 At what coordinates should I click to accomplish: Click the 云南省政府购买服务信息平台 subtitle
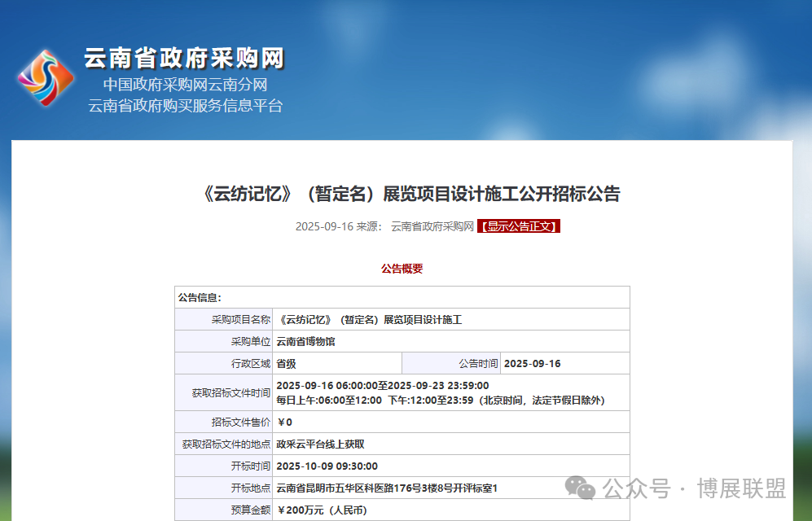[186, 106]
